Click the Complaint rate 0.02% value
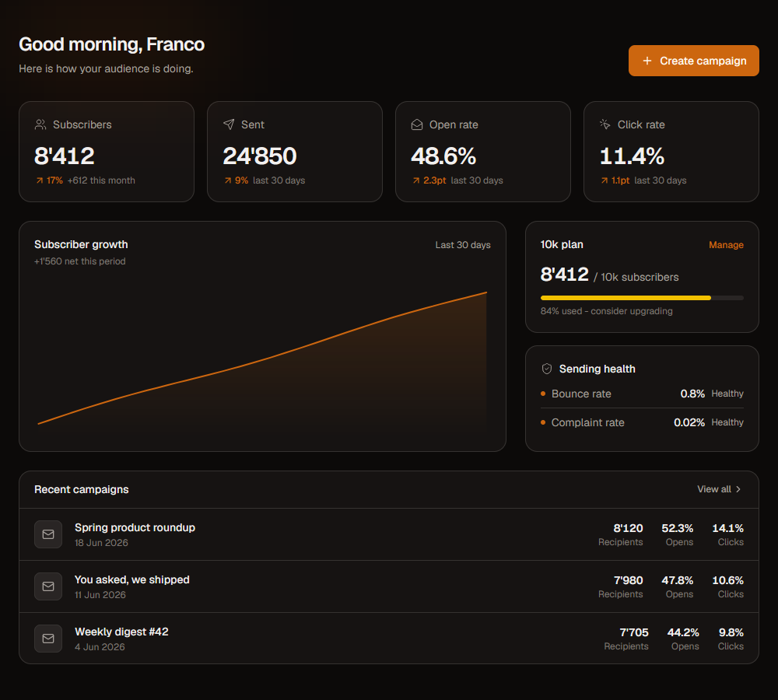 click(689, 422)
